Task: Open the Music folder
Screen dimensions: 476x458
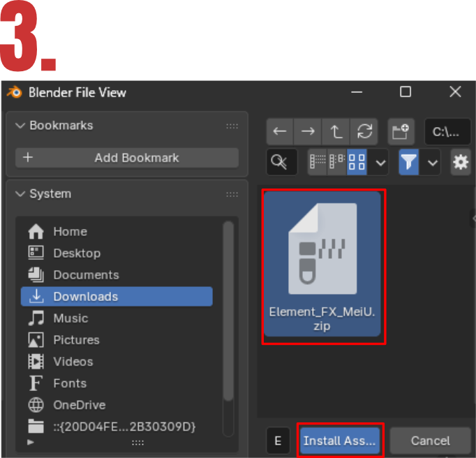Action: [117, 318]
